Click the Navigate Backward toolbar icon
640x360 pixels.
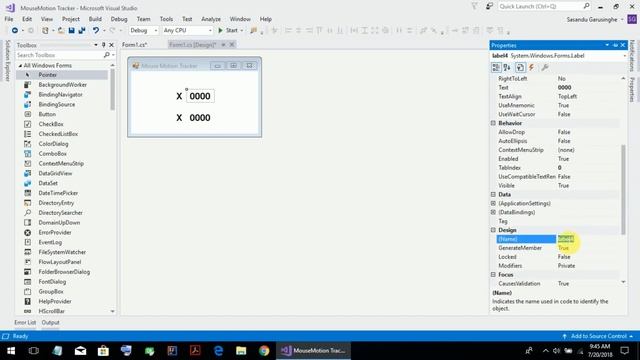click(15, 31)
